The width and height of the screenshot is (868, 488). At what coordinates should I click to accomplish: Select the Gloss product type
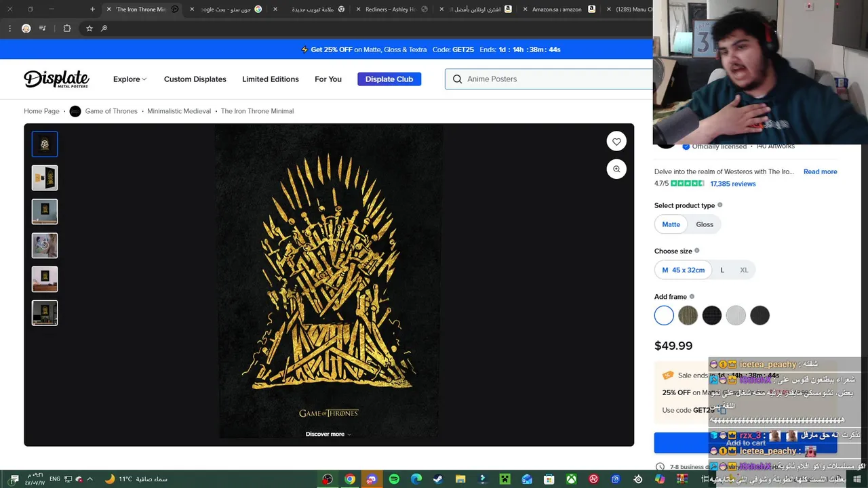point(705,224)
